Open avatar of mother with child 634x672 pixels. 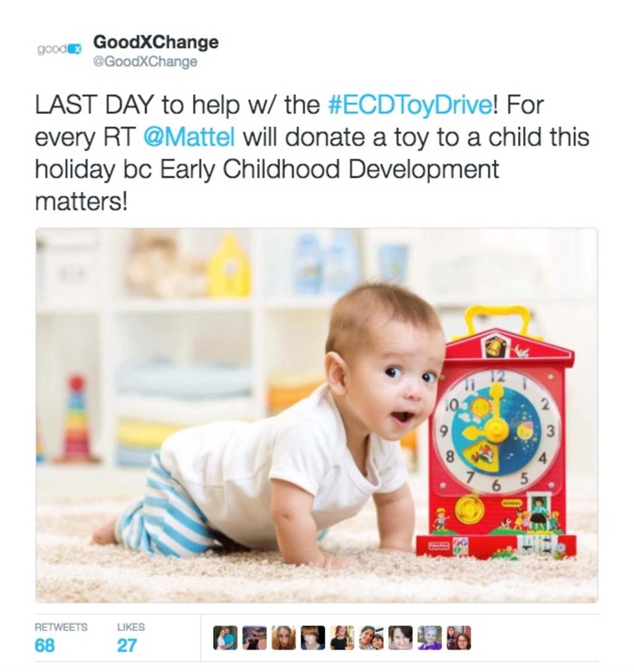371,638
